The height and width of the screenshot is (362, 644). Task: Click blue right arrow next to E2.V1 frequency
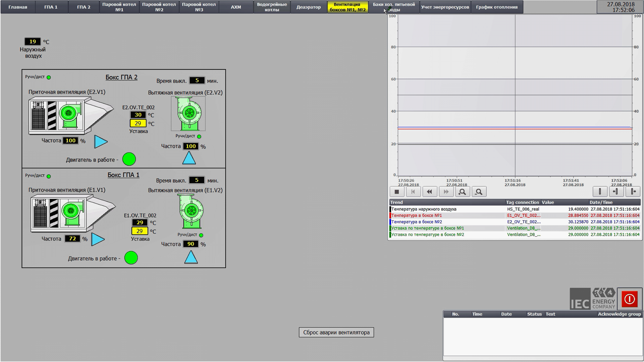pyautogui.click(x=100, y=142)
